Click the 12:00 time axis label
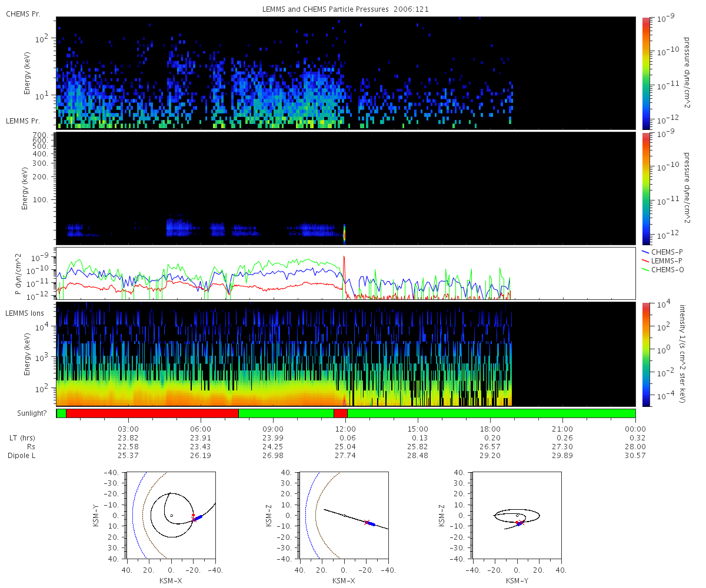The width and height of the screenshot is (706, 588). (346, 429)
